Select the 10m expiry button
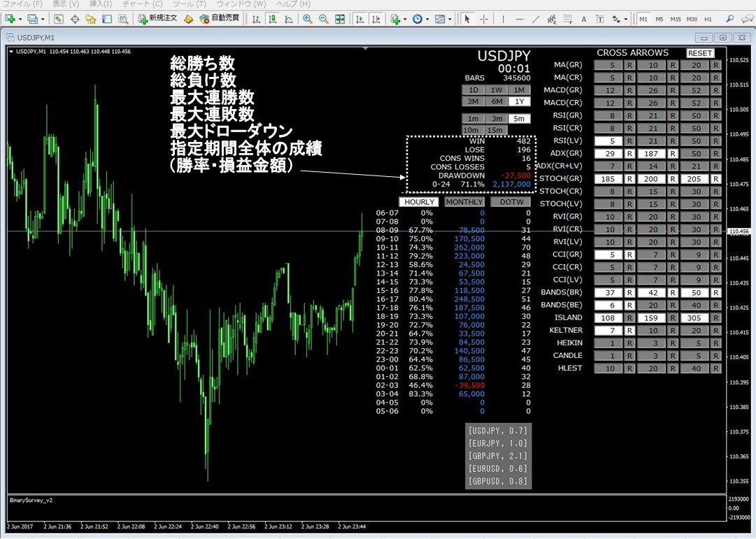Image resolution: width=756 pixels, height=539 pixels. pyautogui.click(x=471, y=130)
